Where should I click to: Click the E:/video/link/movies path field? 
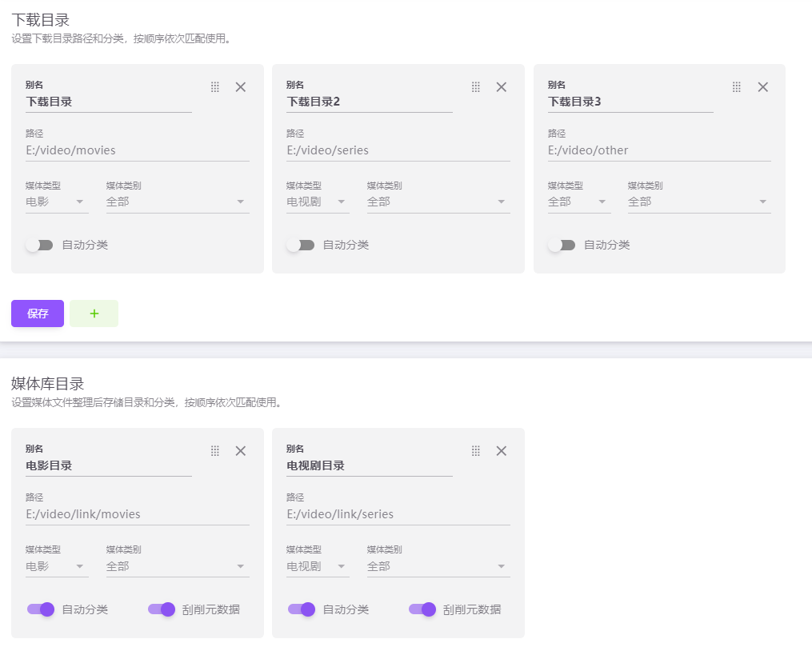(137, 514)
